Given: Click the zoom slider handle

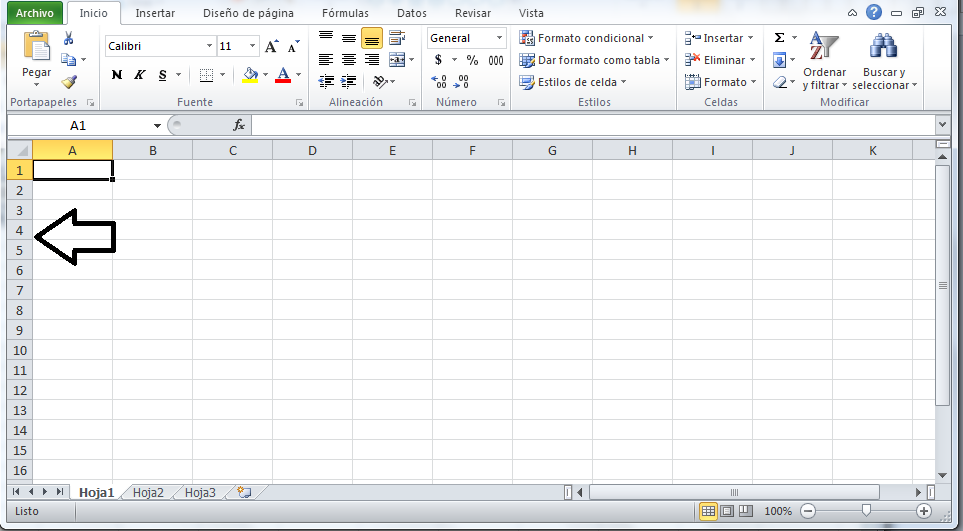Looking at the screenshot, I should pyautogui.click(x=866, y=510).
